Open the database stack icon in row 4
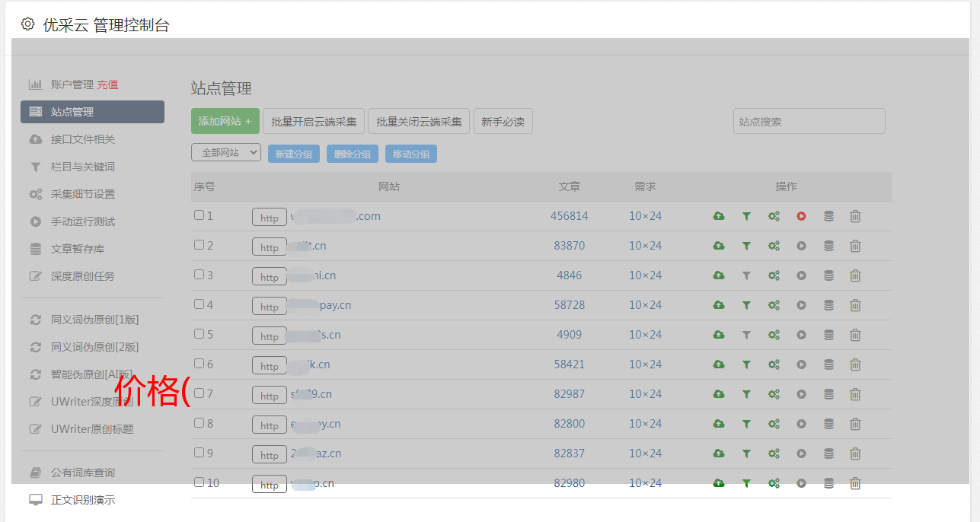Viewport: 980px width, 522px height. [828, 305]
